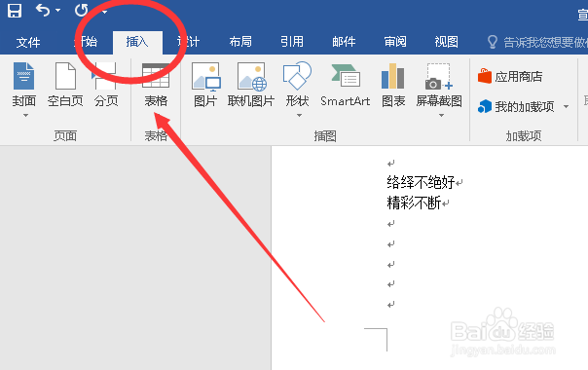Open the 布局 (Layout) tab
This screenshot has width=588, height=370.
coord(240,42)
